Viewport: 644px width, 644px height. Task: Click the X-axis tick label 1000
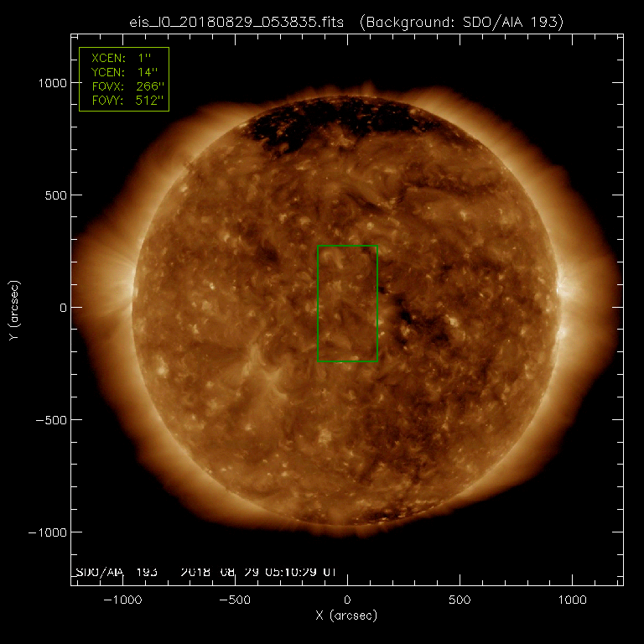point(572,600)
